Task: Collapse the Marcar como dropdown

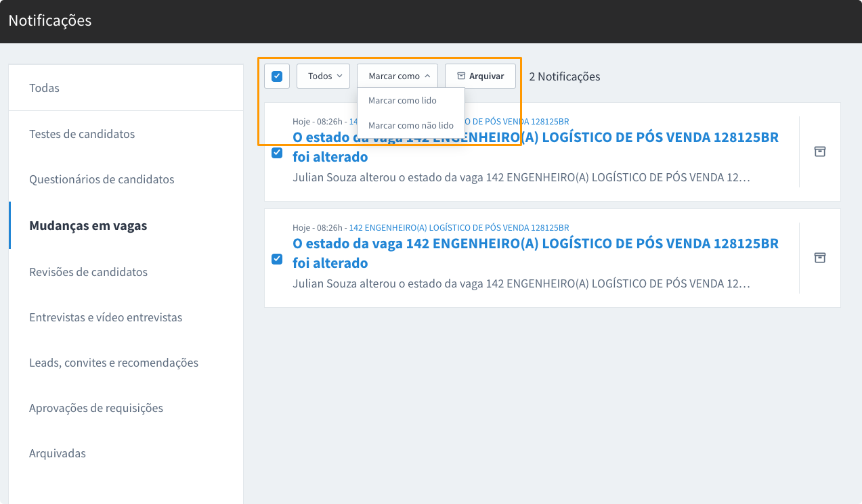Action: click(x=397, y=76)
